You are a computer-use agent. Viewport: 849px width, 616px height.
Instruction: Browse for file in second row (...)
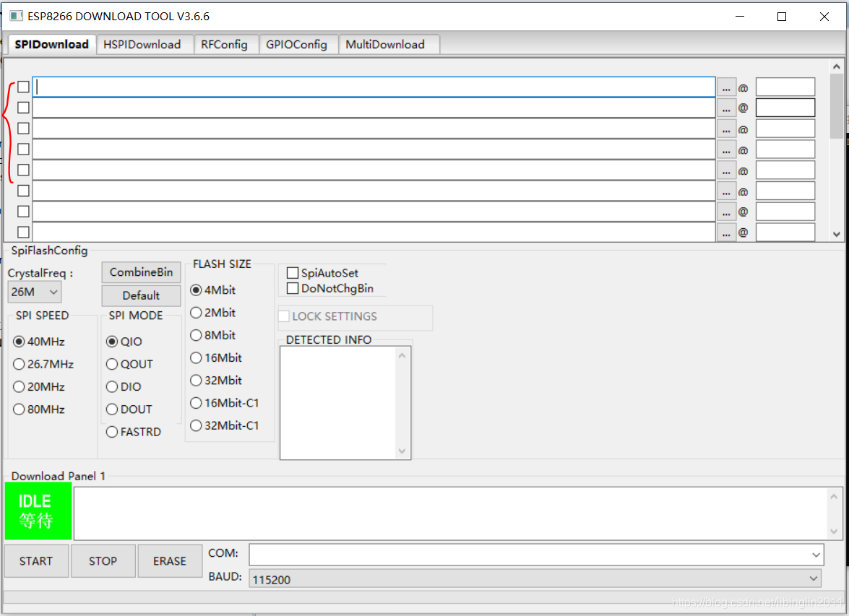click(x=726, y=108)
